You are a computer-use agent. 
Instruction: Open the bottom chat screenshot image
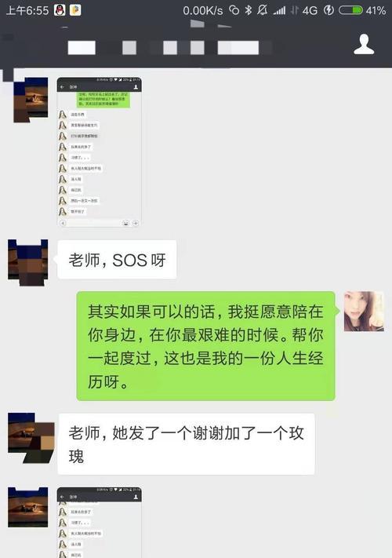[99, 523]
